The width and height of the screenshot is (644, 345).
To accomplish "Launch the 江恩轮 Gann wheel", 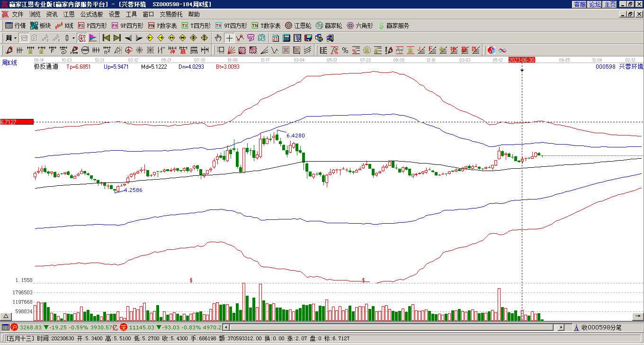I will click(298, 26).
